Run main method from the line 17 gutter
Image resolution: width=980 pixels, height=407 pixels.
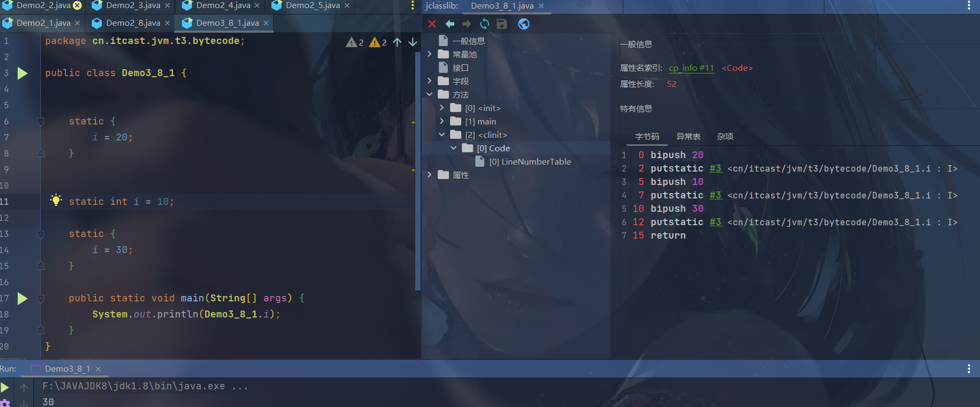[x=23, y=298]
